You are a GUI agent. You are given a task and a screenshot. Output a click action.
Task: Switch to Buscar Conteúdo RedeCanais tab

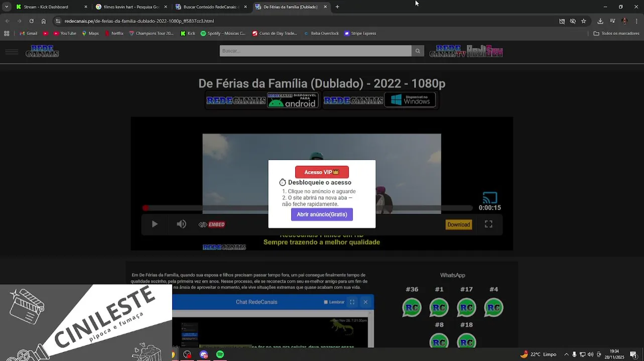(x=211, y=7)
